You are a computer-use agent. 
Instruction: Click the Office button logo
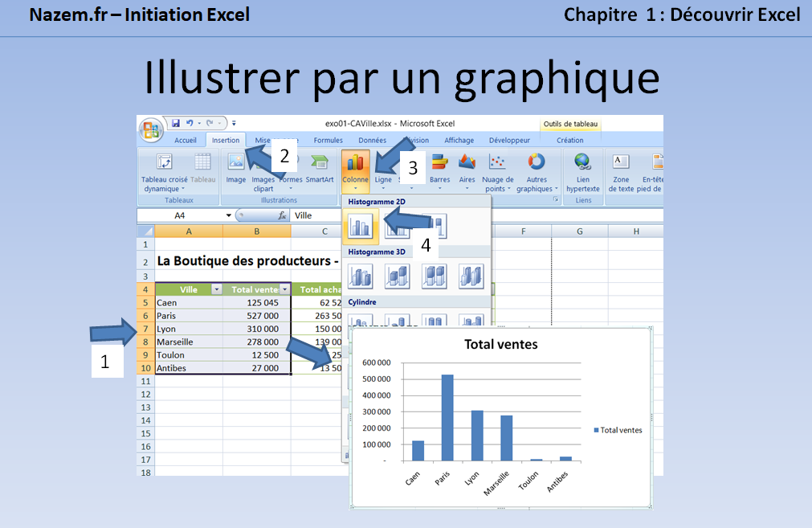(x=151, y=130)
